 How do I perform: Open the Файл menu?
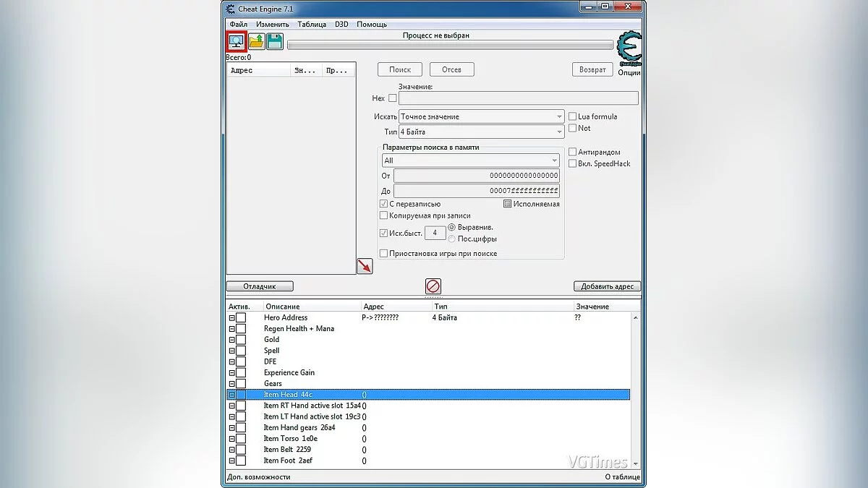238,24
